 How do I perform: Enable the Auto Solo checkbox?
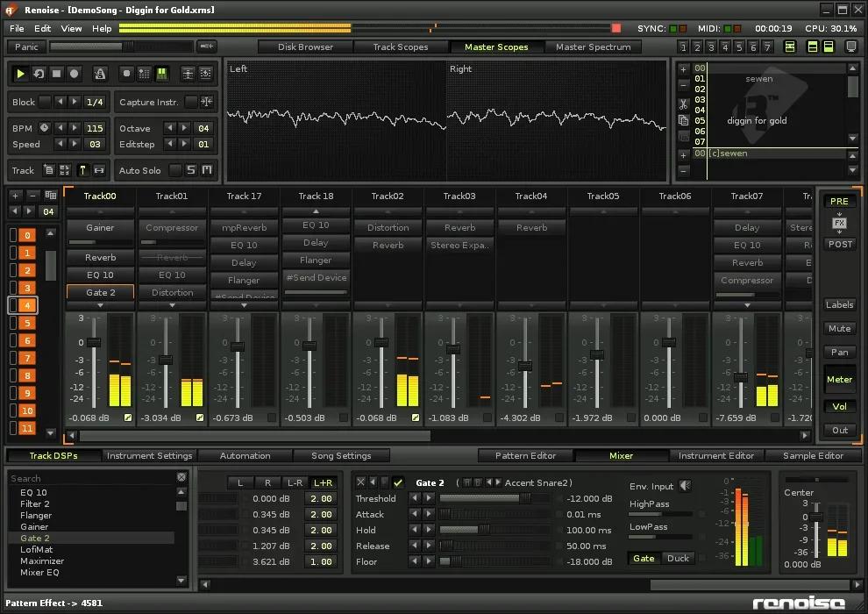point(175,170)
